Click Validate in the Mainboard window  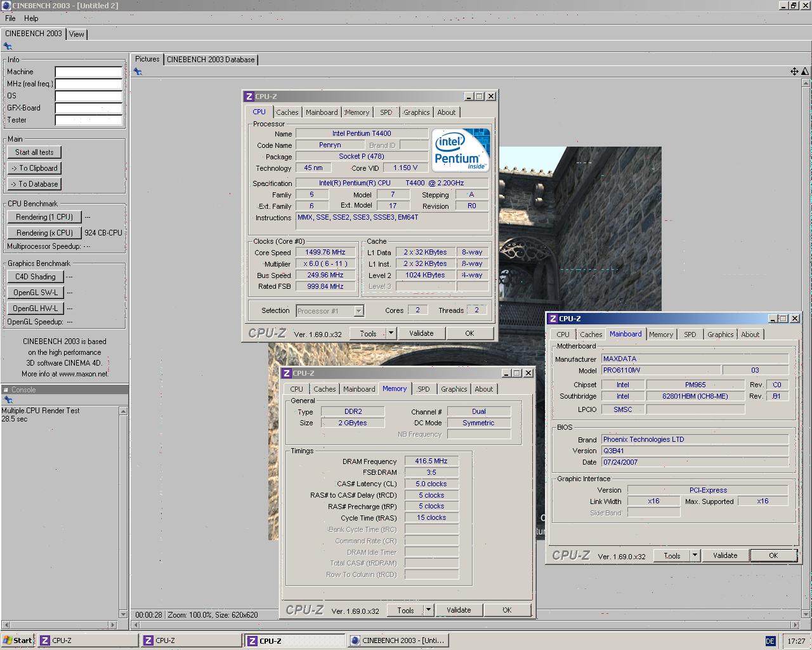[725, 555]
